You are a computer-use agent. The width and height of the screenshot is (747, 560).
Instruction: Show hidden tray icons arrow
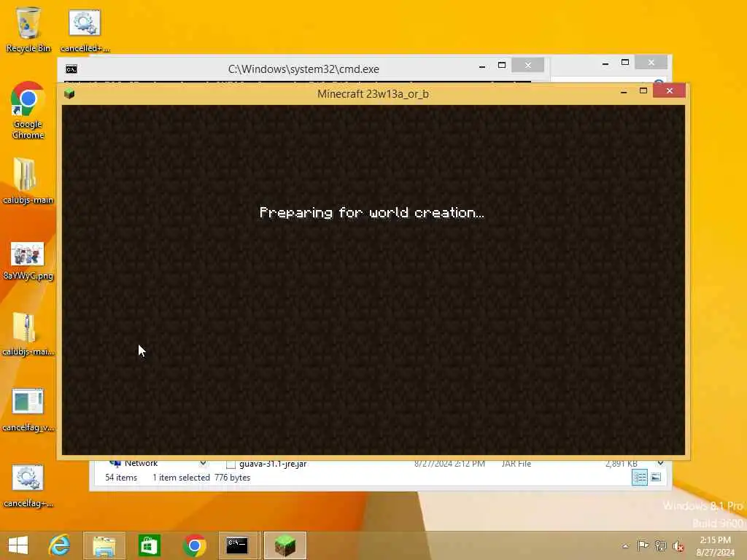coord(625,545)
